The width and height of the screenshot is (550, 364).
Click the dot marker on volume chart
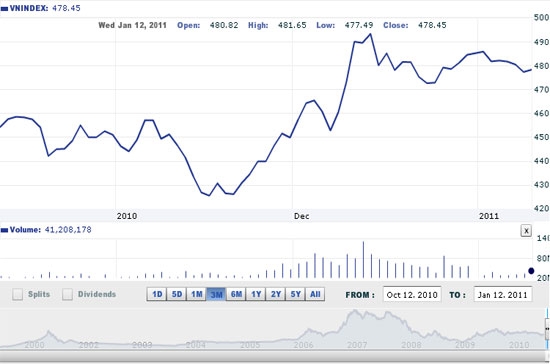click(x=531, y=271)
